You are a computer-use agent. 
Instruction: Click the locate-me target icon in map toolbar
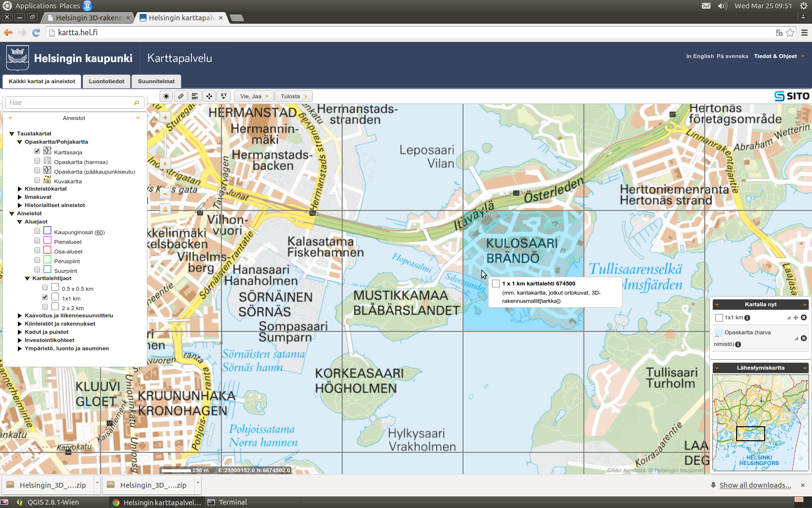pos(166,96)
